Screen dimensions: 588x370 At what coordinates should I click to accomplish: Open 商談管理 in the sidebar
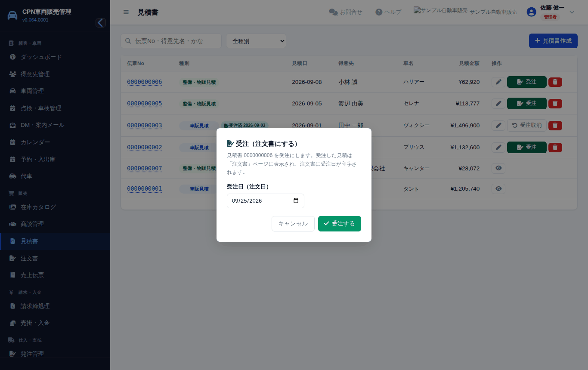point(55,224)
